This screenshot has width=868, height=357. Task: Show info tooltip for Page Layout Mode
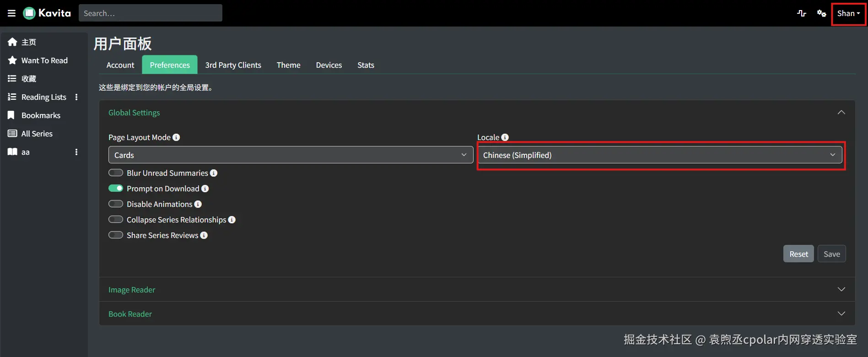[x=176, y=137]
